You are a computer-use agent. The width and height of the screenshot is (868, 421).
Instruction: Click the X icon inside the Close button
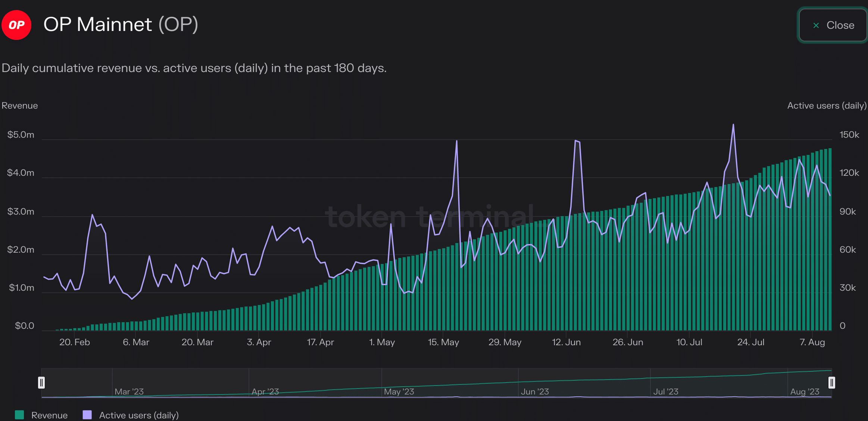(x=816, y=25)
